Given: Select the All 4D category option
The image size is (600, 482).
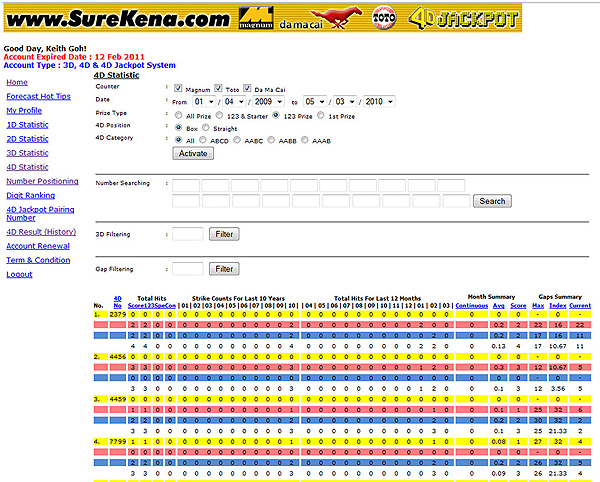Looking at the screenshot, I should (x=178, y=140).
